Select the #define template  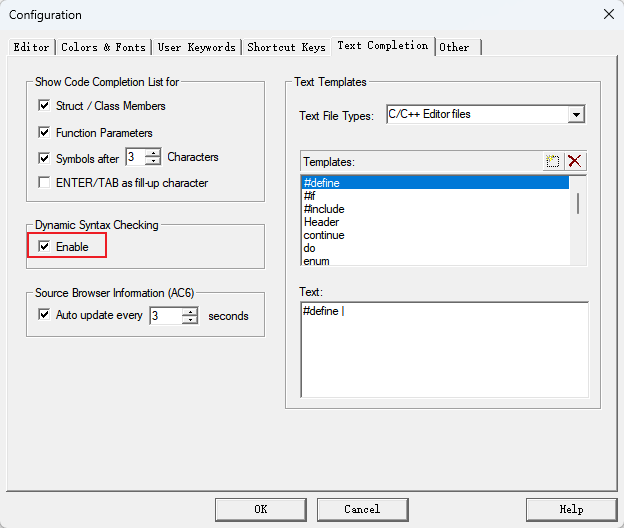point(435,183)
